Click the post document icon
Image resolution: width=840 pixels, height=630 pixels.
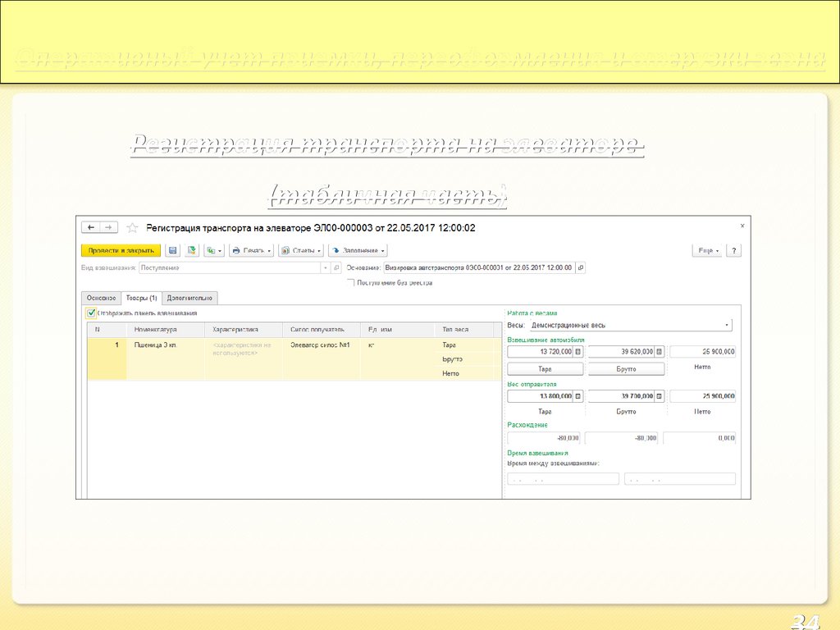pyautogui.click(x=192, y=250)
